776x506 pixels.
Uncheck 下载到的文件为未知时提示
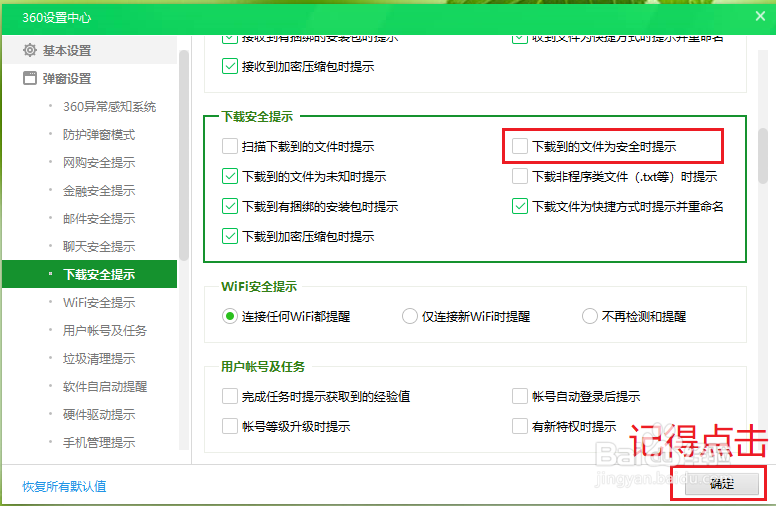coord(230,176)
